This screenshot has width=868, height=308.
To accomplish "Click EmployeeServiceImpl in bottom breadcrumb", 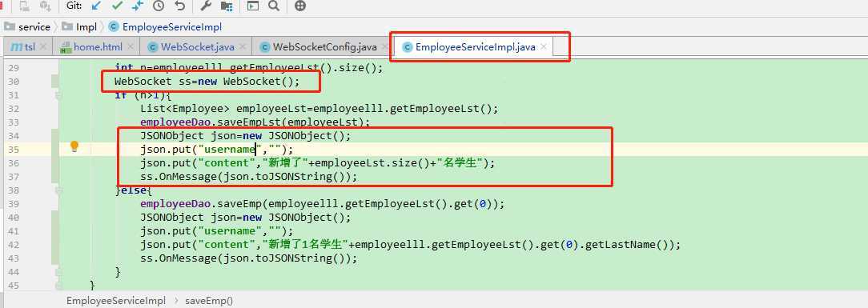I will [115, 301].
